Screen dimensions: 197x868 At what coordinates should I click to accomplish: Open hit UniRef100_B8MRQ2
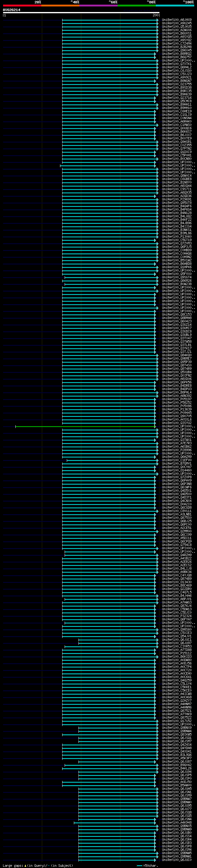pyautogui.click(x=177, y=54)
